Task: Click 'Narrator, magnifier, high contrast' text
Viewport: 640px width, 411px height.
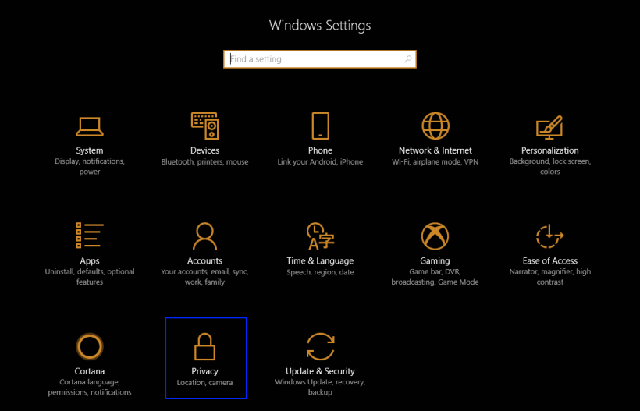Action: point(550,277)
